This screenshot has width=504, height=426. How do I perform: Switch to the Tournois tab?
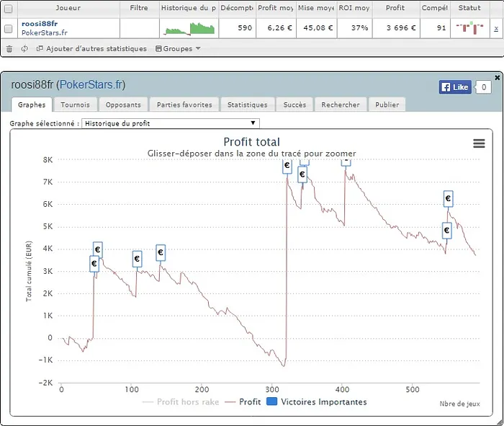click(75, 105)
